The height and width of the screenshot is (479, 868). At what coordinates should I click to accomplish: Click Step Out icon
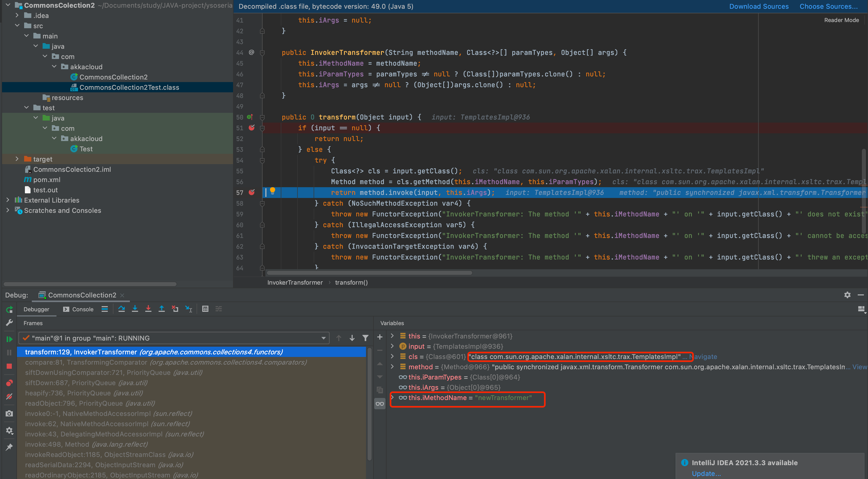point(162,309)
